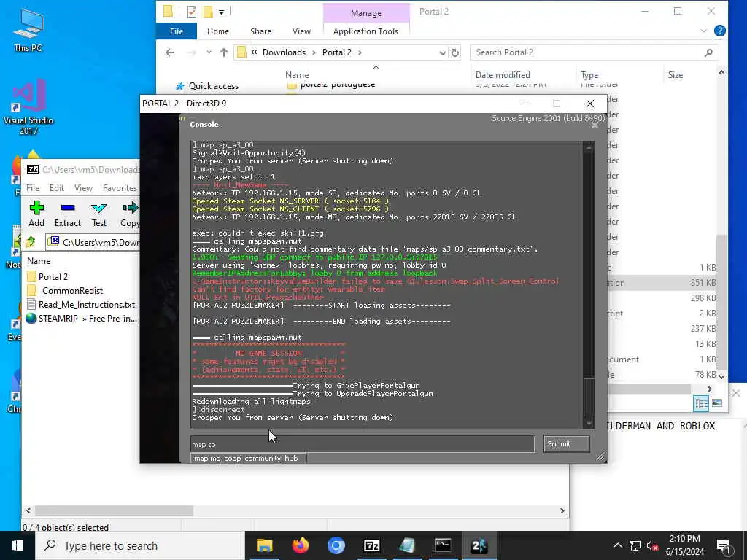Click the Windows Start button
Image resolution: width=747 pixels, height=560 pixels.
(18, 545)
